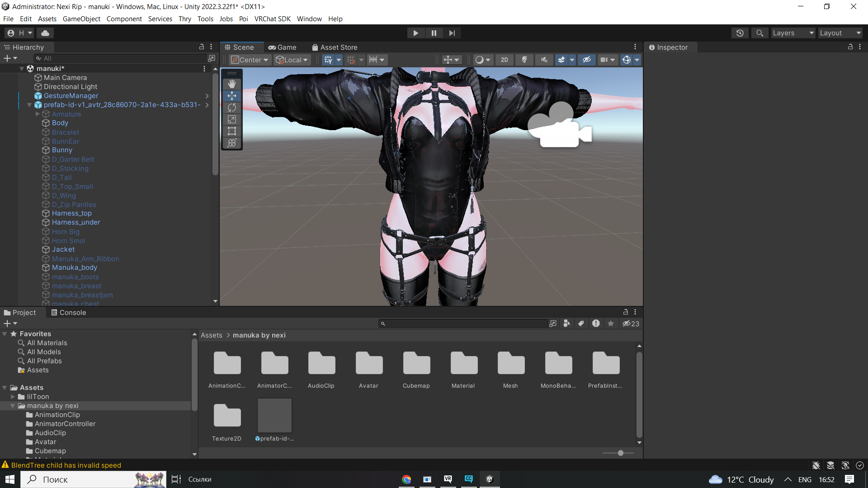Viewport: 868px width, 488px height.
Task: Toggle scene audio mute
Action: 544,60
